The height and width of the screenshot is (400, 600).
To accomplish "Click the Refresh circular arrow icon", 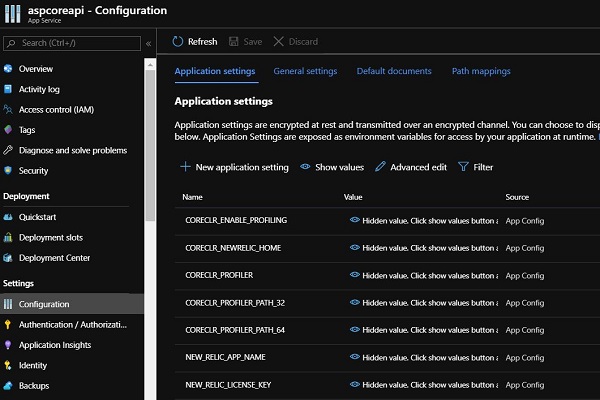I will click(178, 41).
